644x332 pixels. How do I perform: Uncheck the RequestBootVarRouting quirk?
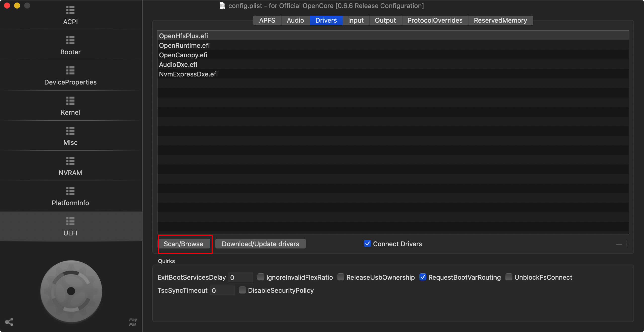point(423,277)
